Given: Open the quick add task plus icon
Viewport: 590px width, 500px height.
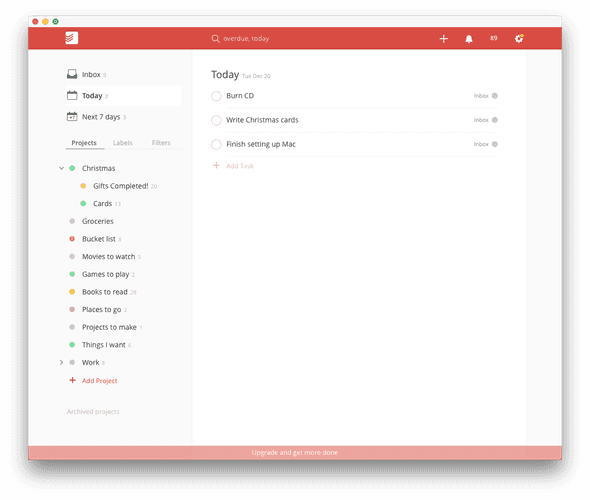Looking at the screenshot, I should pos(444,39).
